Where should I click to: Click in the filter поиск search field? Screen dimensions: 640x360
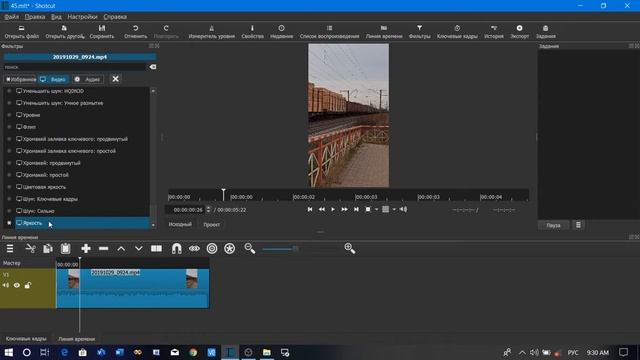point(75,67)
